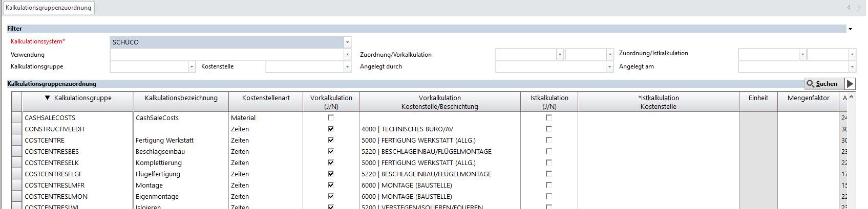The width and height of the screenshot is (868, 209).
Task: Click the tab scroll right arrow
Action: 859,8
